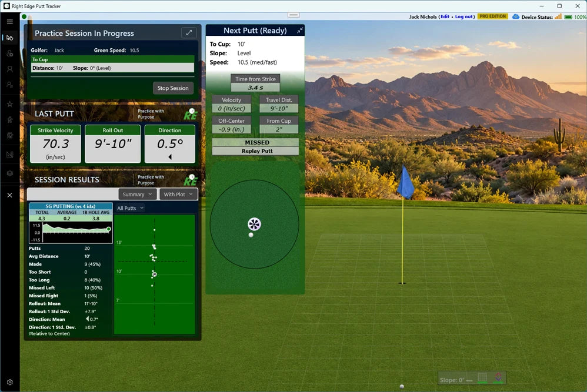This screenshot has width=587, height=392.
Task: Click the SG Putting trend chart
Action: 71,233
